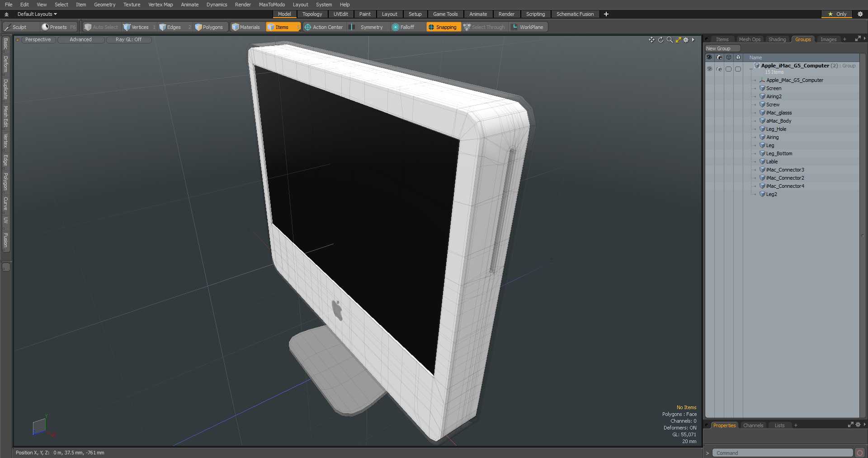The width and height of the screenshot is (868, 458).
Task: Select the iMac_Connector4 item
Action: [x=785, y=186]
